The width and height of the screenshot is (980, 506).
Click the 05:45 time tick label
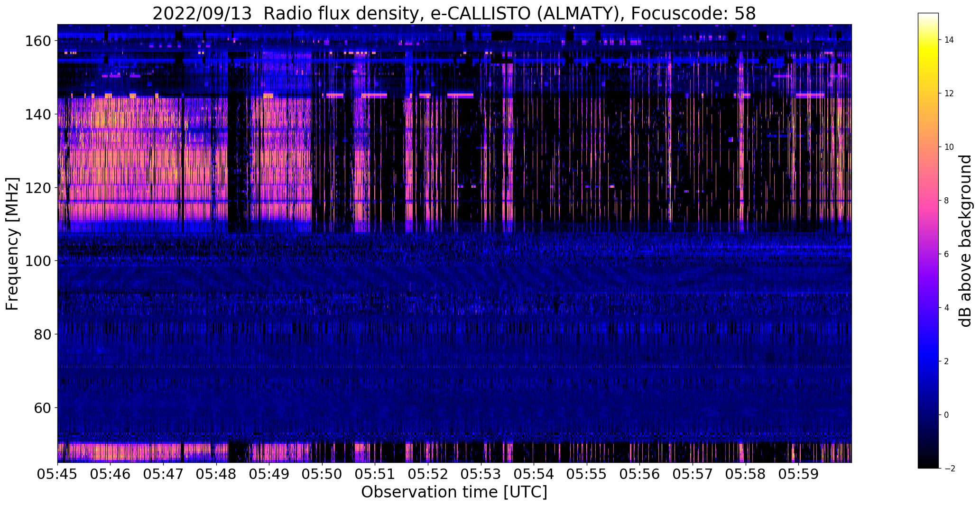point(57,474)
